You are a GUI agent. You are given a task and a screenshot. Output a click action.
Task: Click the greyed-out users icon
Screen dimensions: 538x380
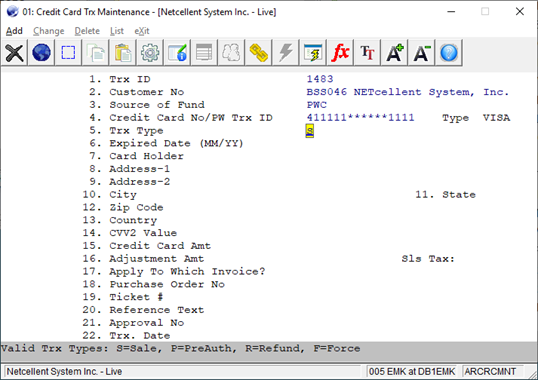pyautogui.click(x=231, y=53)
